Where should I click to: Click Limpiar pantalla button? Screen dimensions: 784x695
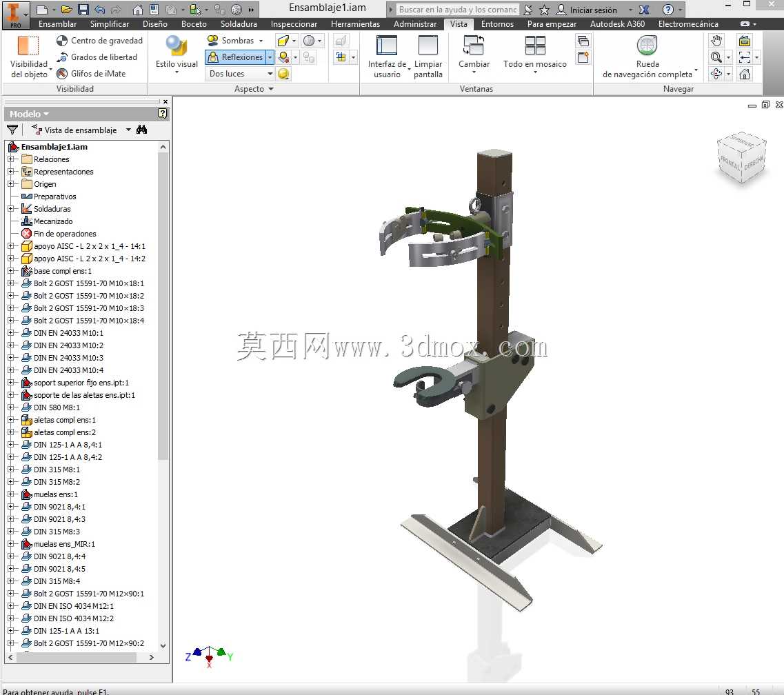[x=428, y=57]
